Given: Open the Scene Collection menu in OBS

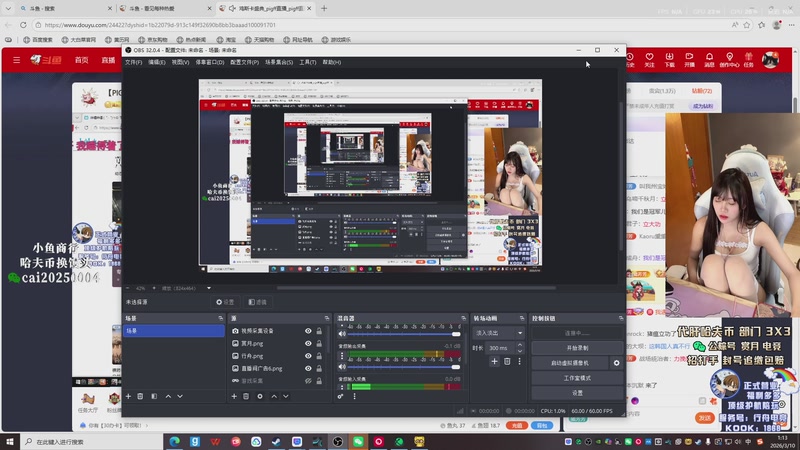Looking at the screenshot, I should pos(279,62).
